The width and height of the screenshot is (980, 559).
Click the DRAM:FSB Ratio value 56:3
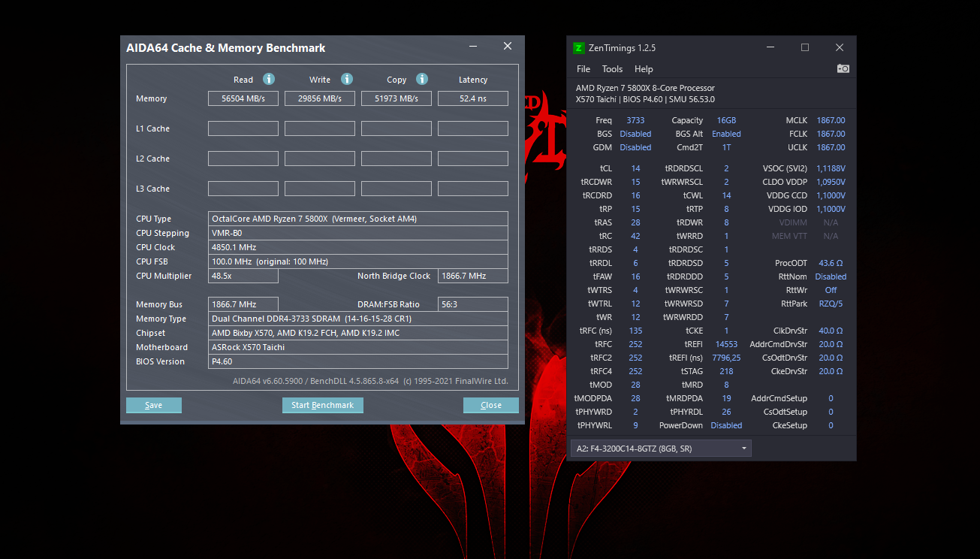[x=473, y=304]
